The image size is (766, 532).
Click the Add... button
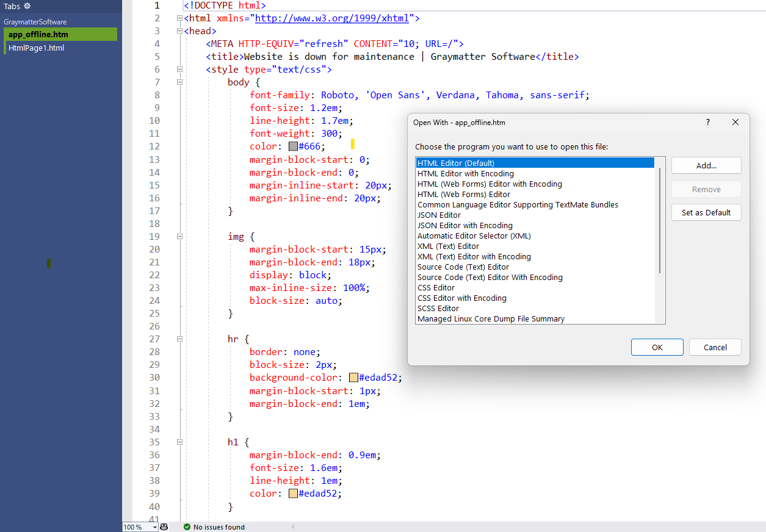click(x=706, y=165)
